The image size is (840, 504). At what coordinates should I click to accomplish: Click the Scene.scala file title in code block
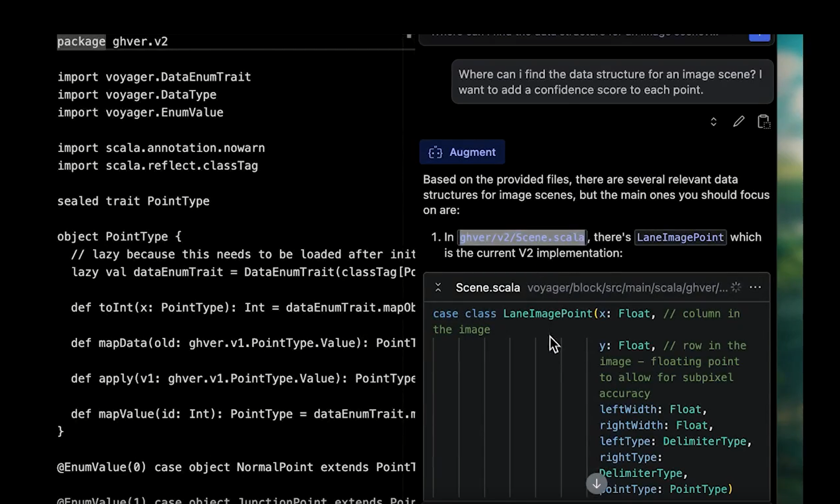pos(488,288)
